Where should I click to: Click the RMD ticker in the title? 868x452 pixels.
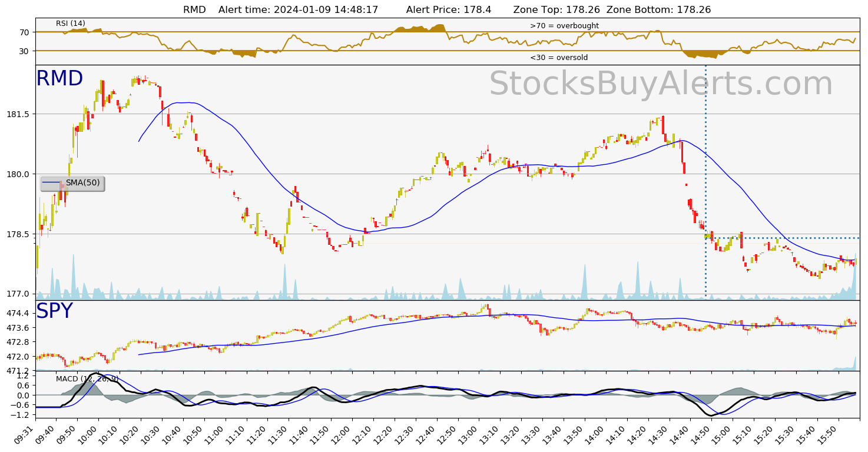(194, 9)
